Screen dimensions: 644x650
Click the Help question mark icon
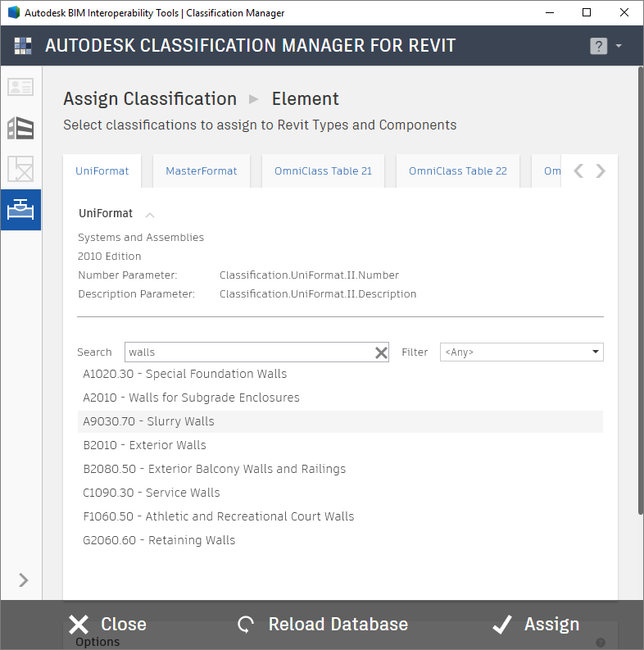click(598, 46)
